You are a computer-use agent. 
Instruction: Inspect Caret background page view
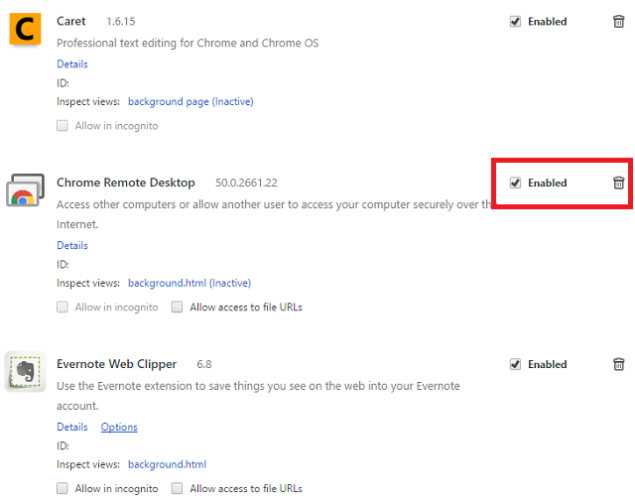(190, 101)
